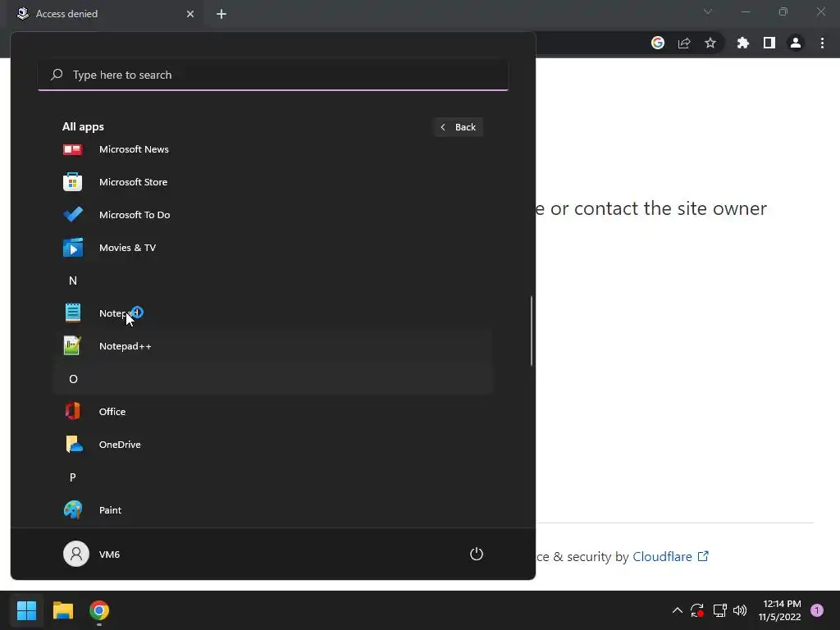The width and height of the screenshot is (840, 630).
Task: Click the VM6 user avatar icon
Action: [x=76, y=554]
